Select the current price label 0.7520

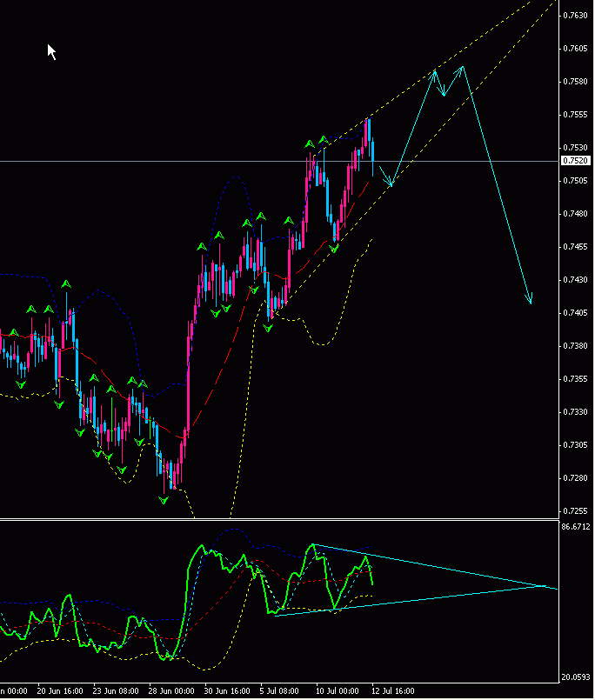(x=575, y=161)
